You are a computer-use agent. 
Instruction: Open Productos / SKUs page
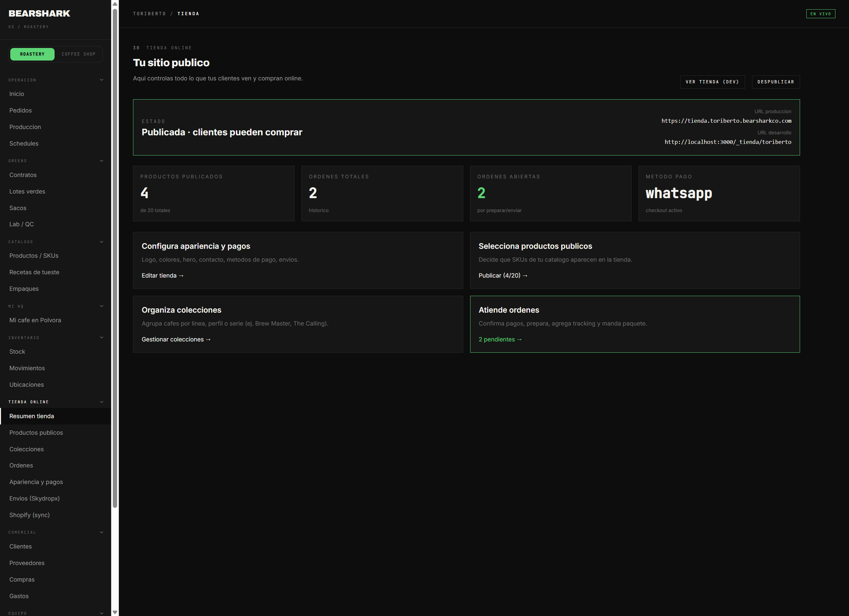[55, 256]
